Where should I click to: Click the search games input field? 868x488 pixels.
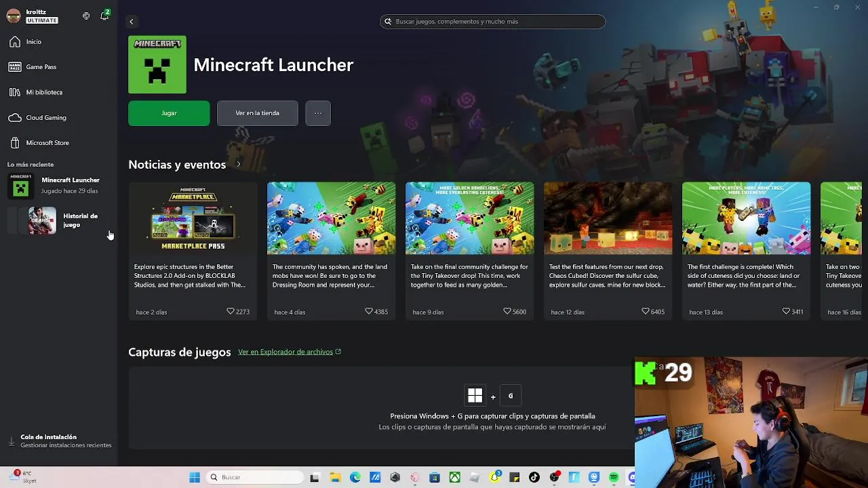[492, 22]
